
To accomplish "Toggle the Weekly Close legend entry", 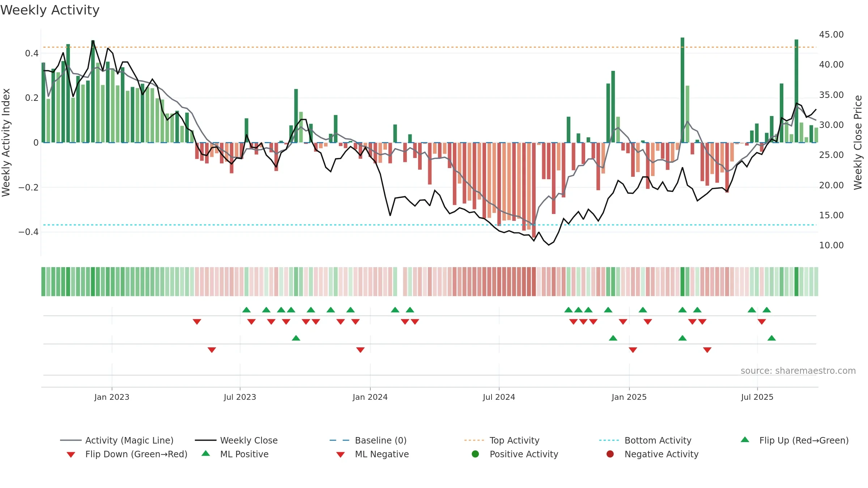I will 236,440.
